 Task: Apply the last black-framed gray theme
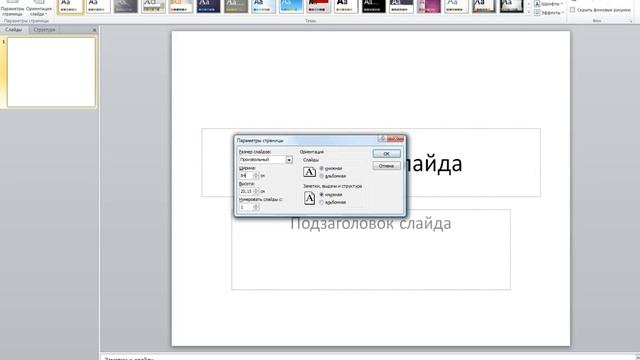(511, 7)
